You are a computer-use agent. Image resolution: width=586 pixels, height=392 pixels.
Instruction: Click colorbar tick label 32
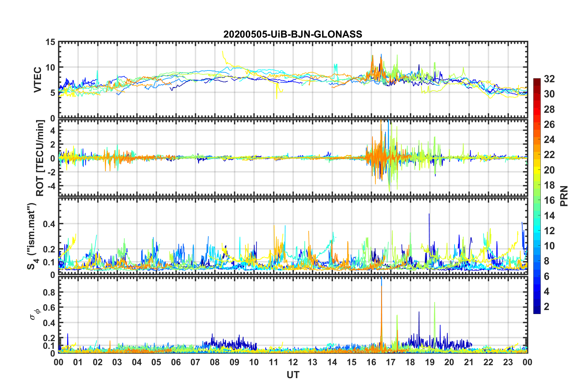tap(549, 79)
